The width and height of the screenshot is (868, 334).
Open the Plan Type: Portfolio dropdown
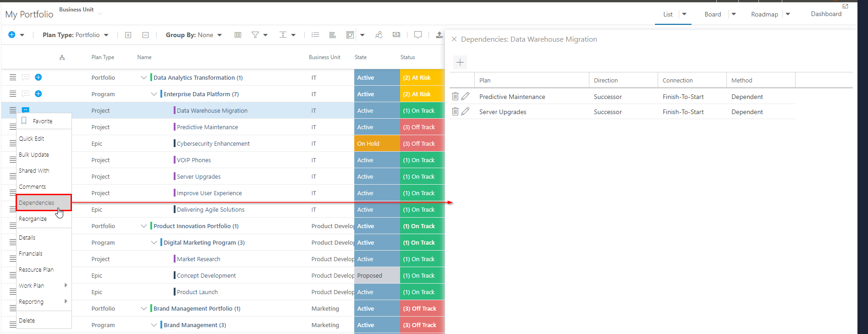coord(76,35)
